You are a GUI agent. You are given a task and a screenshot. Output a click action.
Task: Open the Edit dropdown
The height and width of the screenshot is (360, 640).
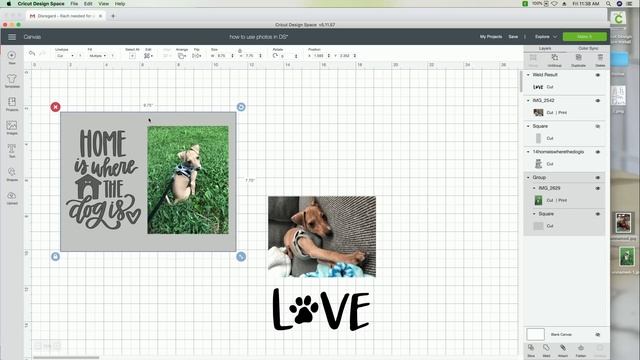coord(149,56)
